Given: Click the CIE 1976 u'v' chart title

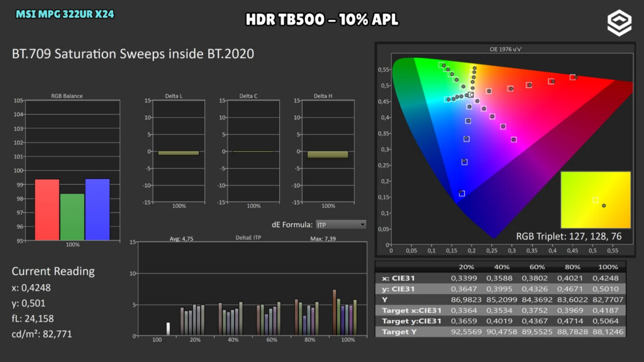Looking at the screenshot, I should 506,49.
